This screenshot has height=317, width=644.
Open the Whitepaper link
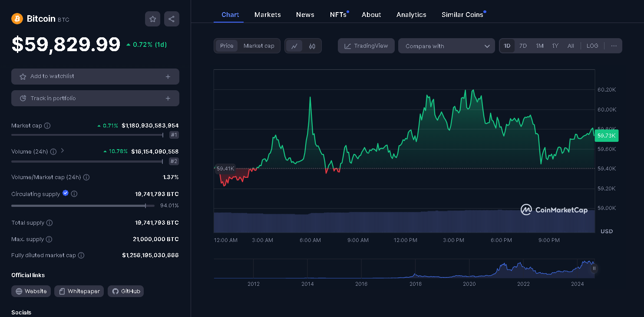(79, 291)
